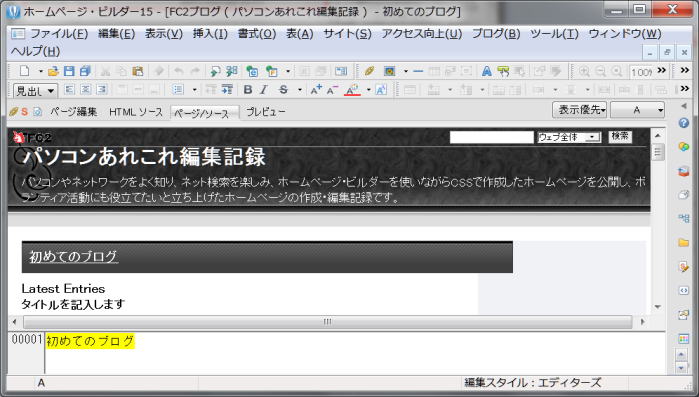Click the highlighted 初めてのブログ source text

click(90, 341)
